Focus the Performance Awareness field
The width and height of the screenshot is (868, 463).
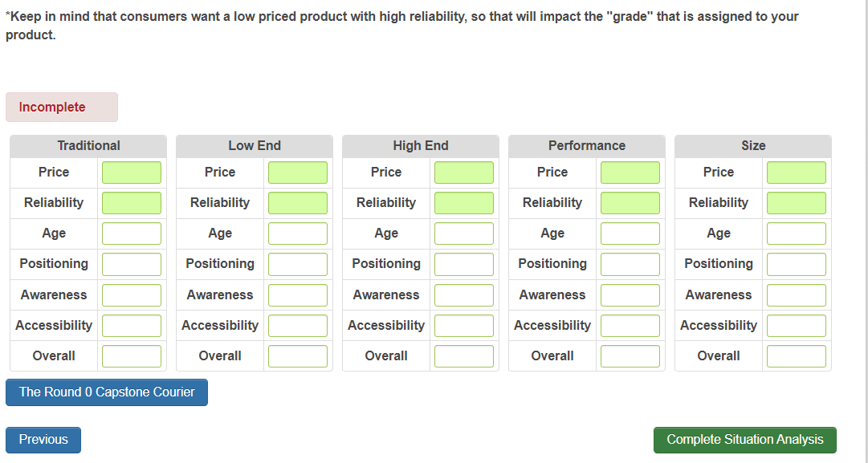tap(630, 295)
